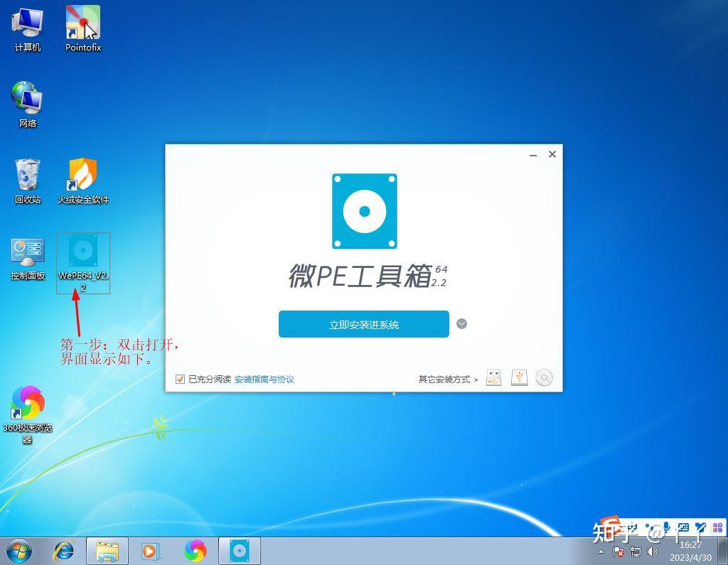
Task: Open removable USB device installation option
Action: pos(519,377)
